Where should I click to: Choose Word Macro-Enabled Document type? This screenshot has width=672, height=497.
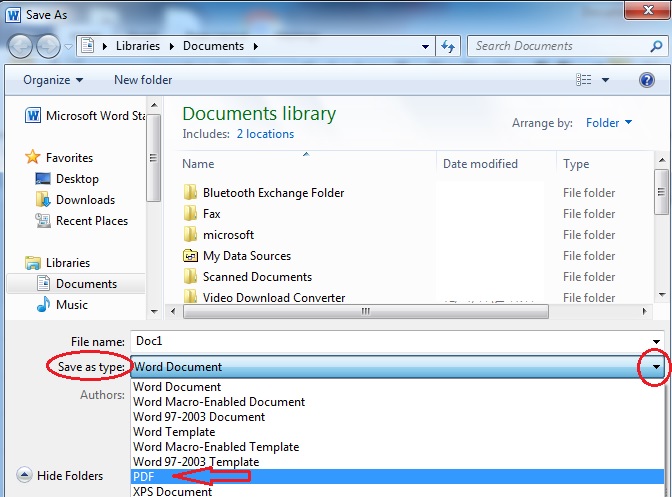[x=397, y=401]
